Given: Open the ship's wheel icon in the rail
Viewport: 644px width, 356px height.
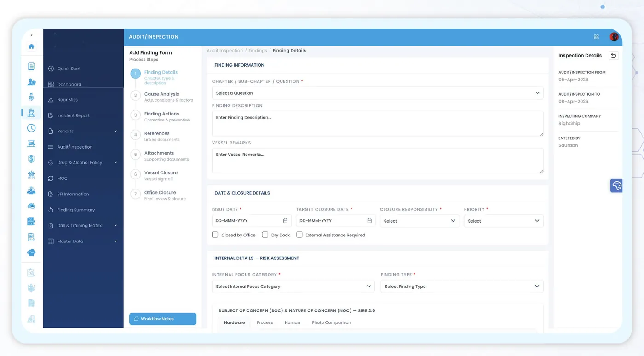Looking at the screenshot, I should [31, 175].
